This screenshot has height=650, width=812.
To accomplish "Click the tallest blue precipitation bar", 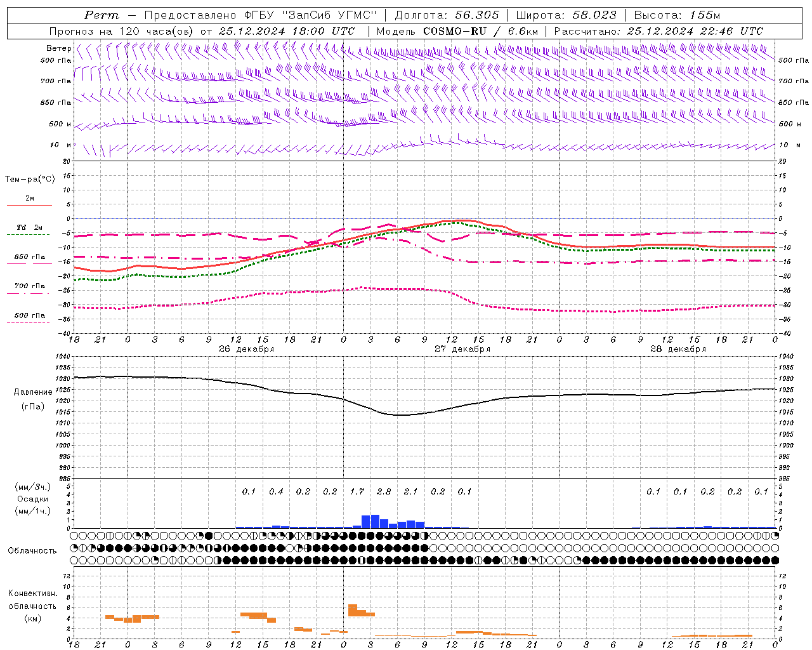I will [x=375, y=521].
